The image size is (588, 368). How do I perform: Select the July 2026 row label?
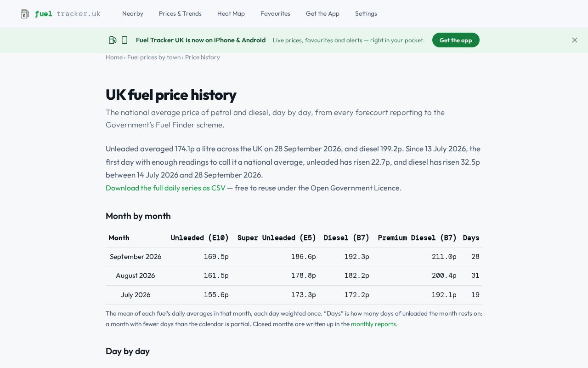(x=136, y=295)
